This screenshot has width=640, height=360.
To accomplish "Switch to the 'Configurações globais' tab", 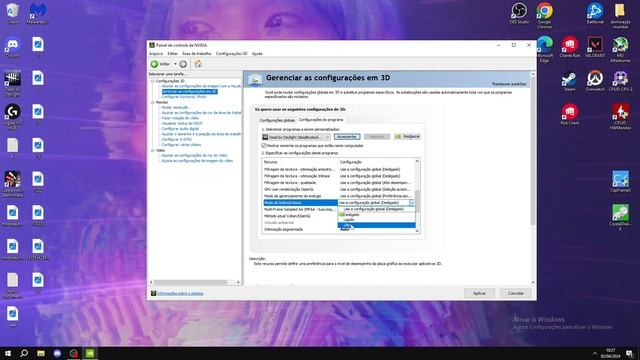I will 277,120.
